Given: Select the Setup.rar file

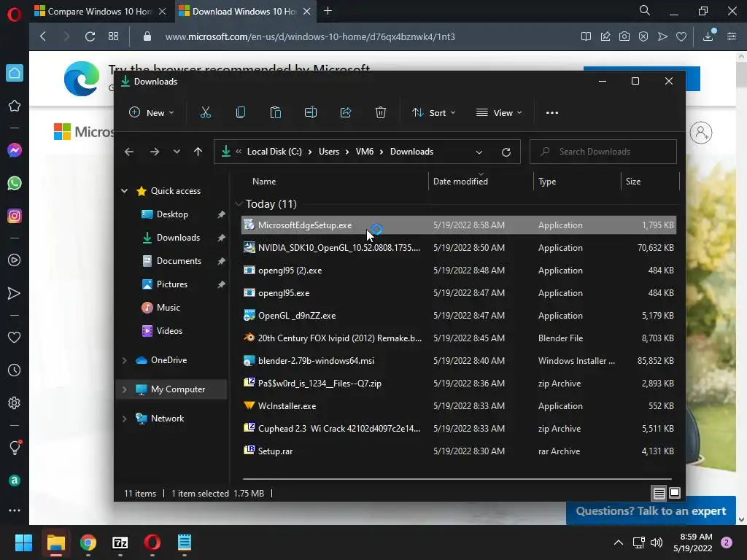Looking at the screenshot, I should [x=458, y=451].
